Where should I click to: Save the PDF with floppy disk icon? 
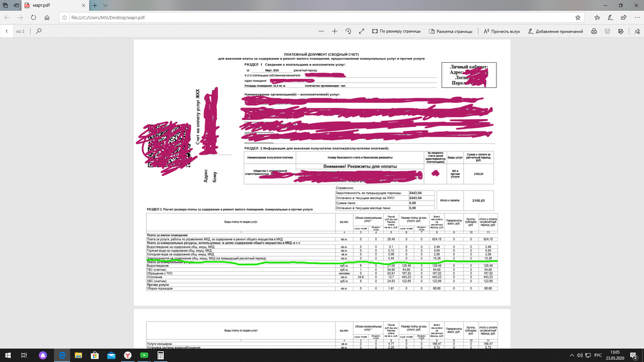point(608,32)
